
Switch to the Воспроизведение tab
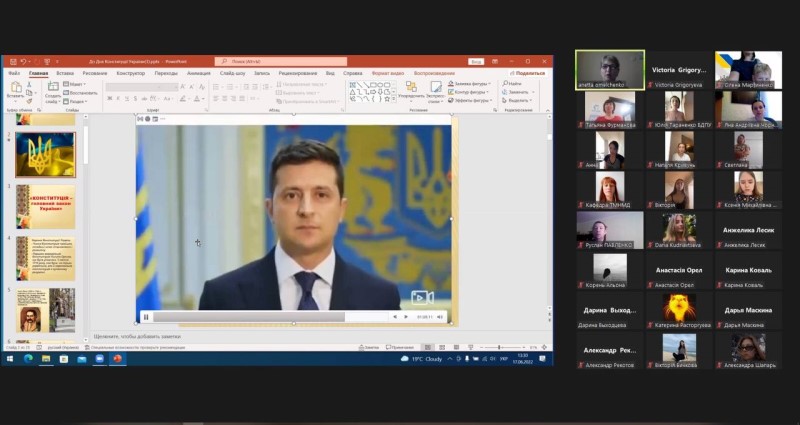click(x=434, y=73)
